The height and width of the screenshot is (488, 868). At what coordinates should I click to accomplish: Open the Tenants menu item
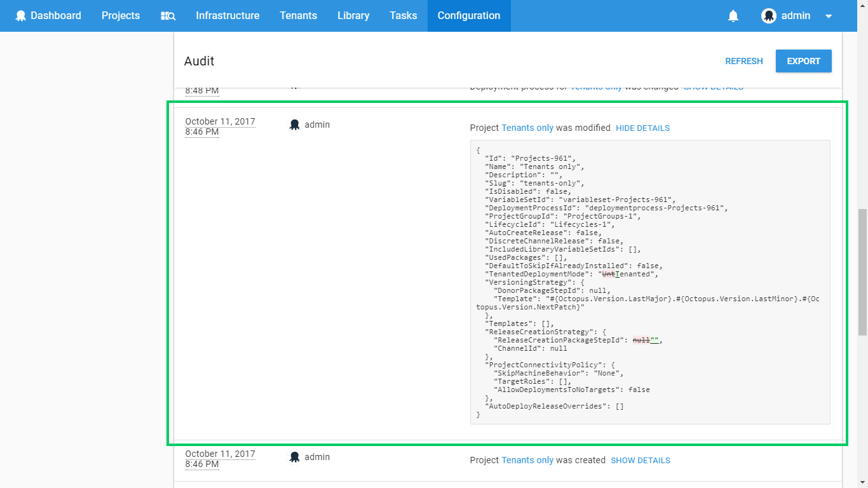point(298,16)
